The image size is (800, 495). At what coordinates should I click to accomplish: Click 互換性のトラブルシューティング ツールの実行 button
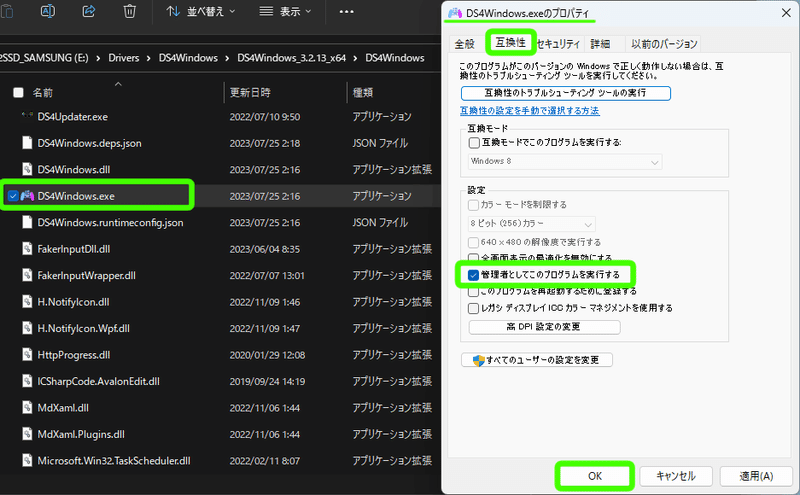coord(565,93)
